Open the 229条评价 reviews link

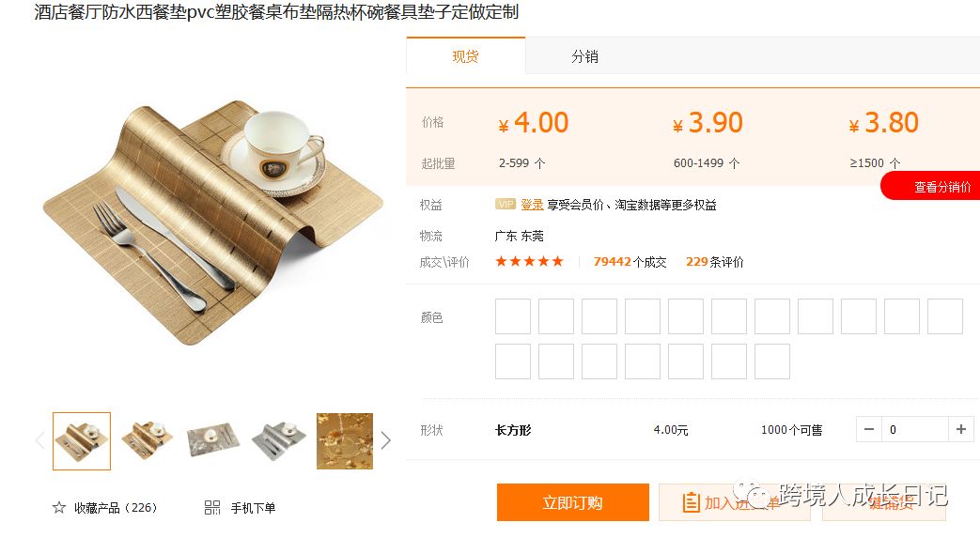pyautogui.click(x=714, y=262)
